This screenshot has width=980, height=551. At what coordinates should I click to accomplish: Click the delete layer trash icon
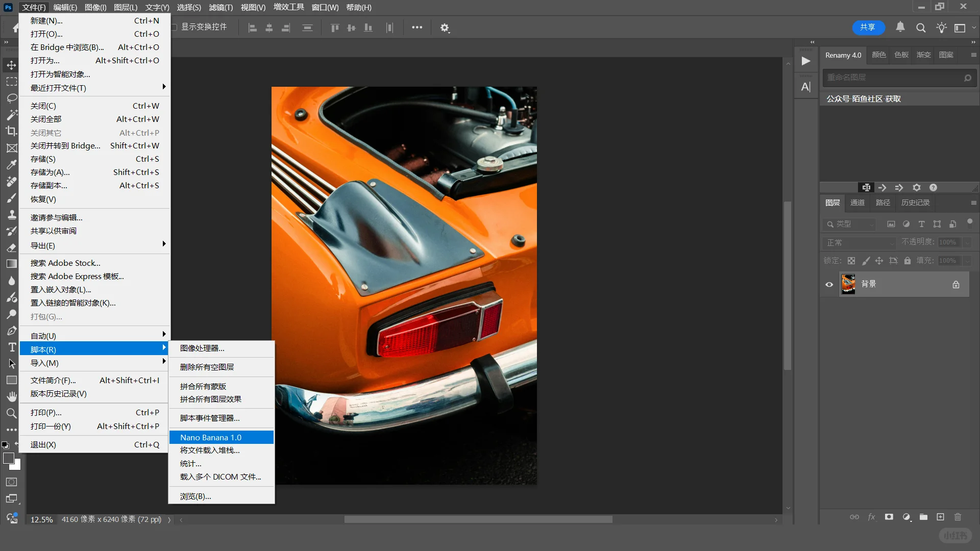point(958,517)
